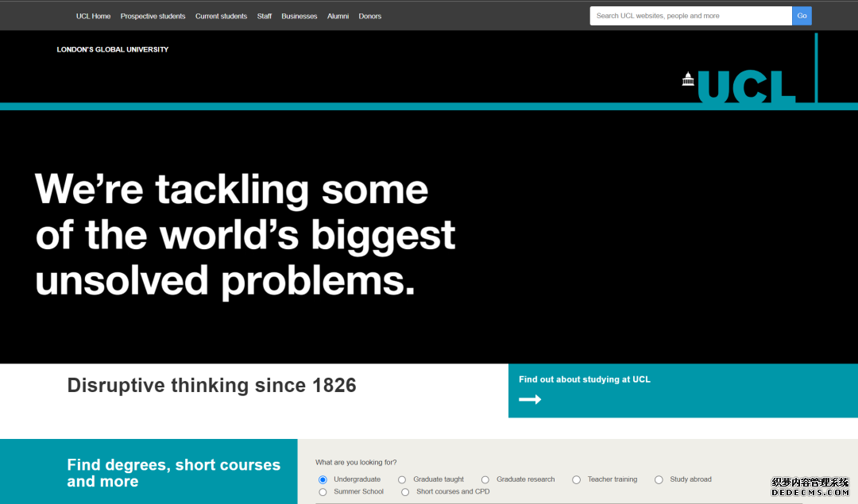Select the Teacher training option

click(x=576, y=479)
